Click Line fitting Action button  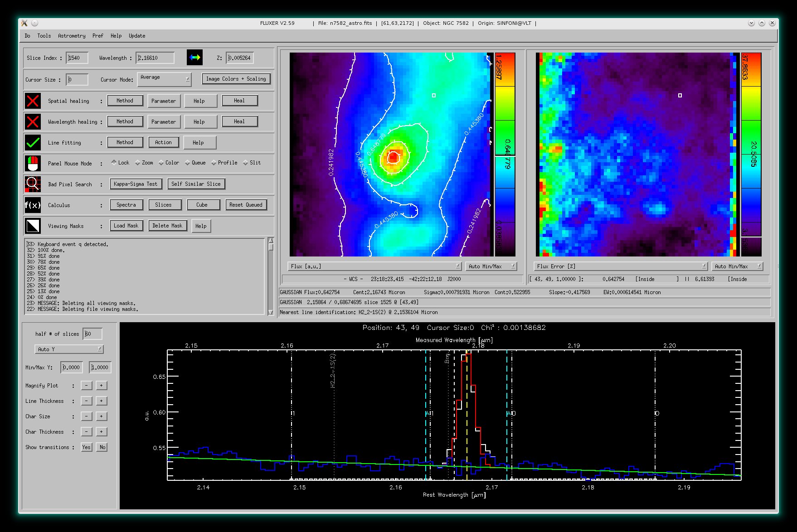pos(163,142)
